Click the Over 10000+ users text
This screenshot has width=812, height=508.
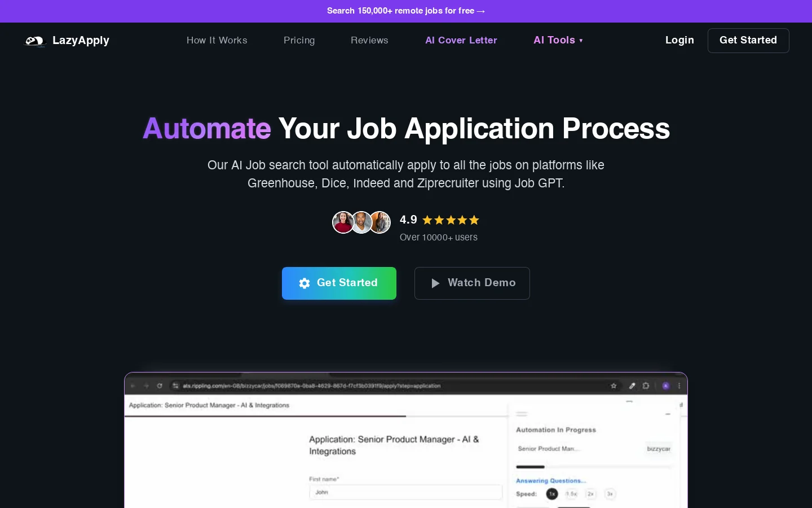pyautogui.click(x=439, y=238)
